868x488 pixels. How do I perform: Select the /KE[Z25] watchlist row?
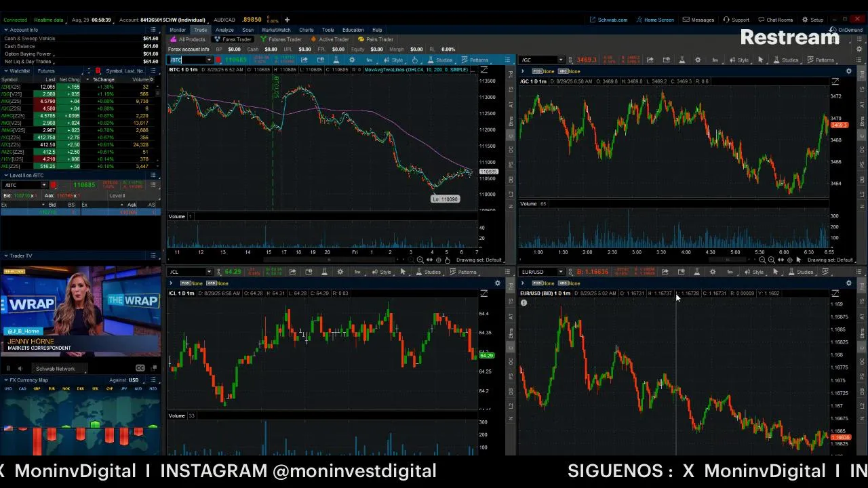click(x=79, y=166)
